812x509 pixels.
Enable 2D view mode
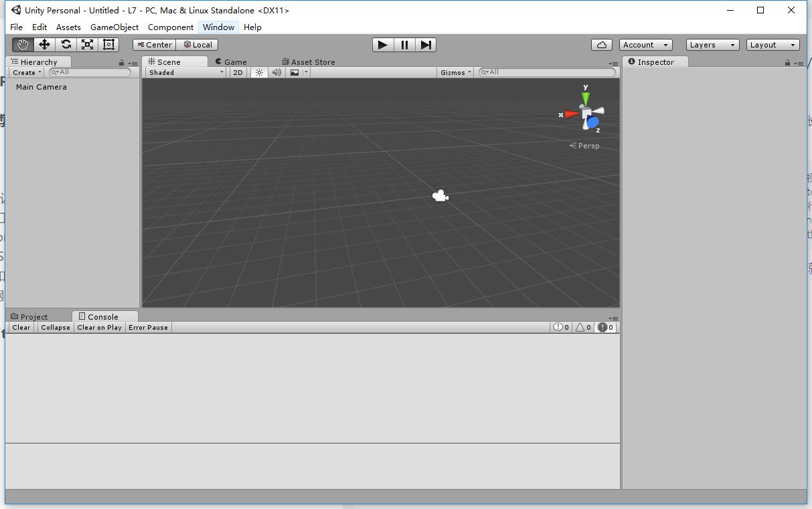[x=238, y=72]
